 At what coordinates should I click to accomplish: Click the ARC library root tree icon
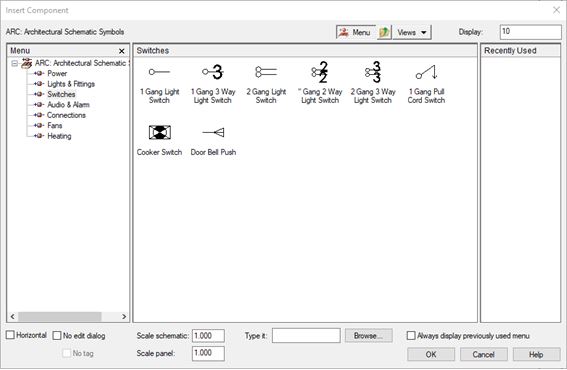(26, 63)
